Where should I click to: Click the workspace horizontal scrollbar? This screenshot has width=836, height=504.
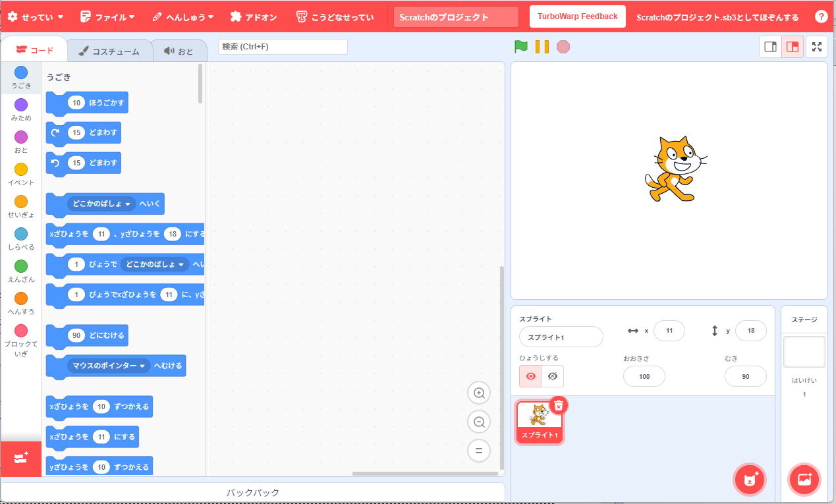[425, 473]
